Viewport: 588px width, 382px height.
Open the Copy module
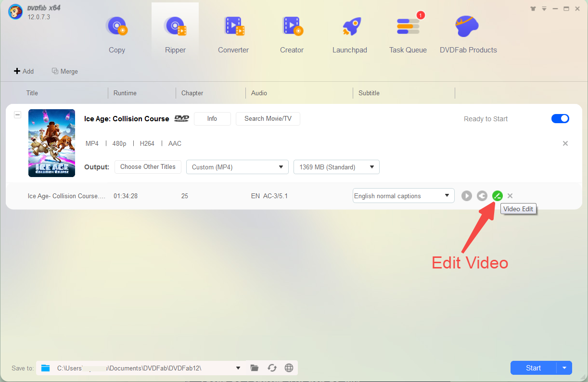point(116,35)
